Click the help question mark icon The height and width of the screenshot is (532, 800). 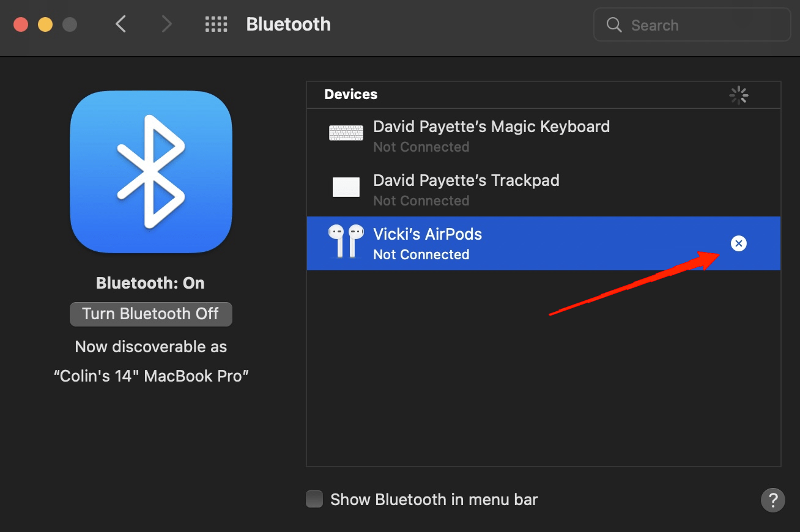(772, 500)
